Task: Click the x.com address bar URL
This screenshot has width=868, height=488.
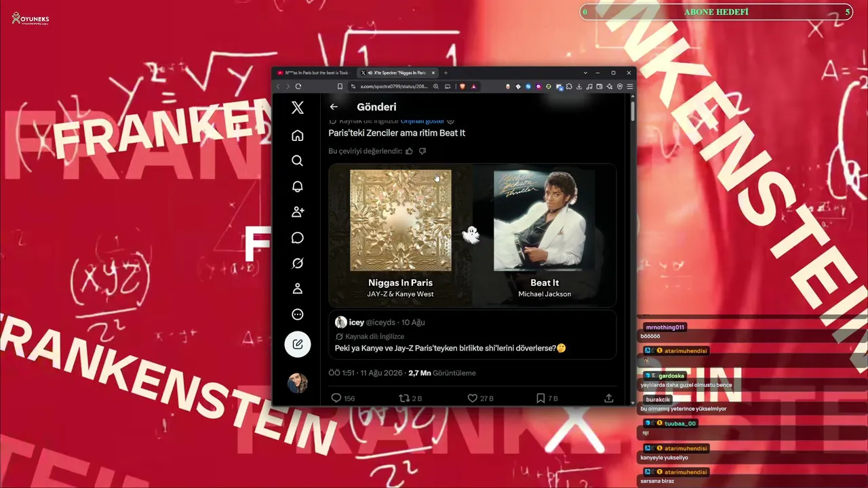Action: (x=393, y=86)
